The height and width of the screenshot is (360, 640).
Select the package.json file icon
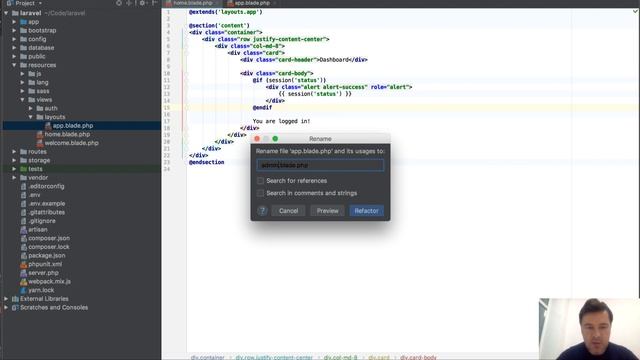[24, 256]
